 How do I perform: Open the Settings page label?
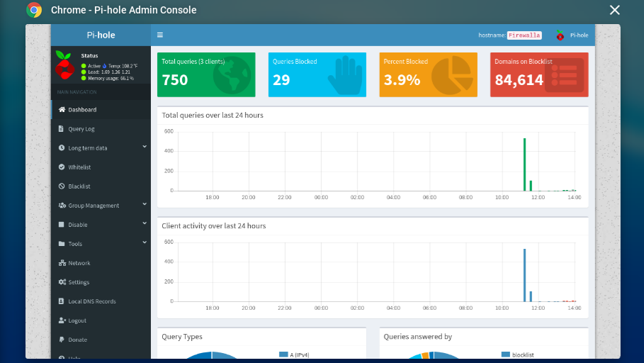click(79, 282)
